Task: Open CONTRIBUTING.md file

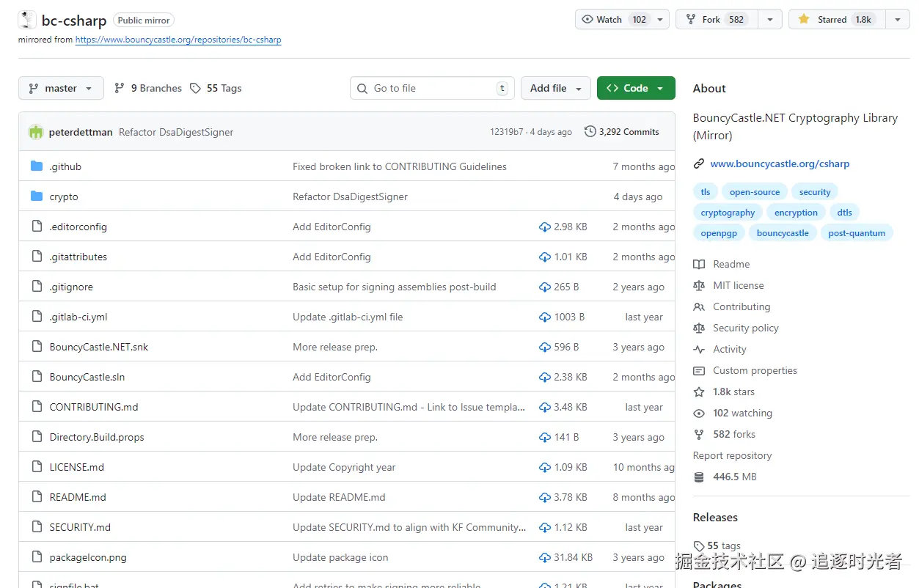Action: pos(94,407)
